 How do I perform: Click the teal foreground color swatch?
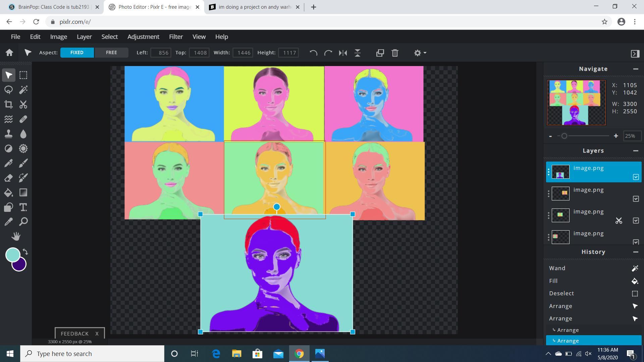(12, 255)
